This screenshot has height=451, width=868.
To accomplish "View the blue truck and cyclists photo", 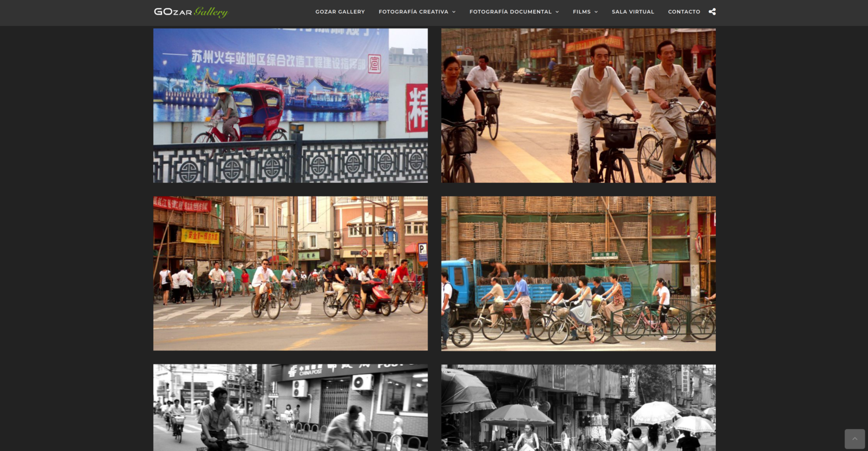I will (x=578, y=273).
